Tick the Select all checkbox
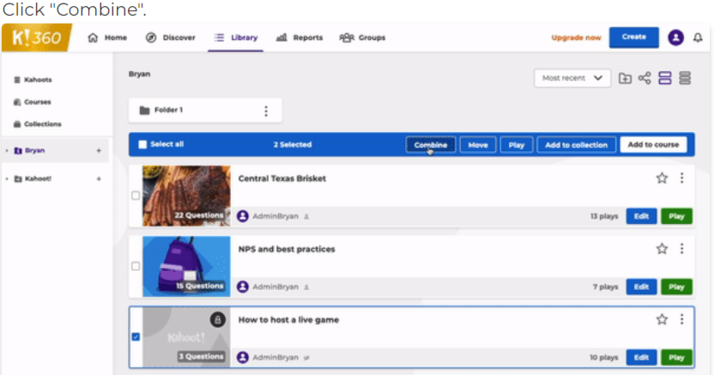This screenshot has height=375, width=715. coord(143,145)
